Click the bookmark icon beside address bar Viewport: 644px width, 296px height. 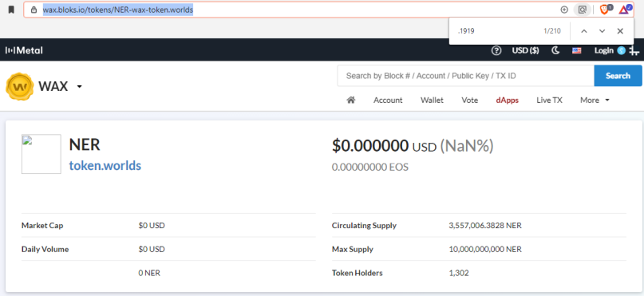11,10
